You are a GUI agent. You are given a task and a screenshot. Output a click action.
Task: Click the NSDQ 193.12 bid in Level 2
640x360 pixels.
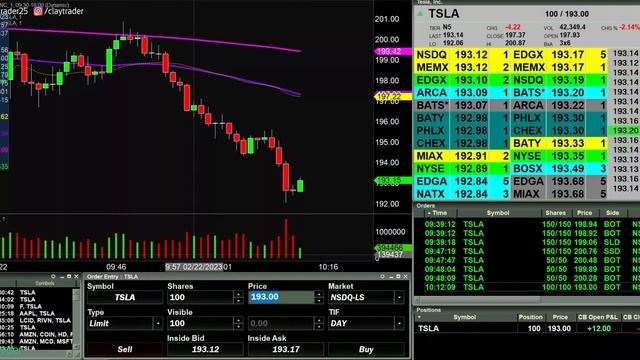(462, 55)
